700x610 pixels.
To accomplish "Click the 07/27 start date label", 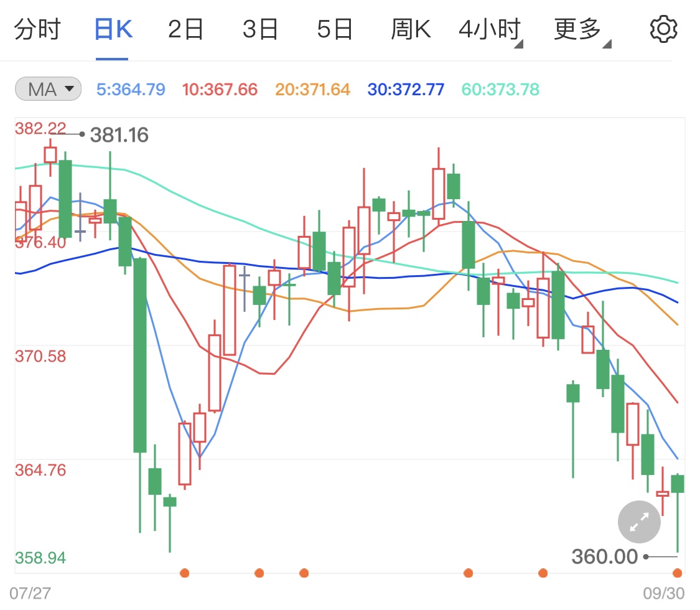I will tap(30, 593).
